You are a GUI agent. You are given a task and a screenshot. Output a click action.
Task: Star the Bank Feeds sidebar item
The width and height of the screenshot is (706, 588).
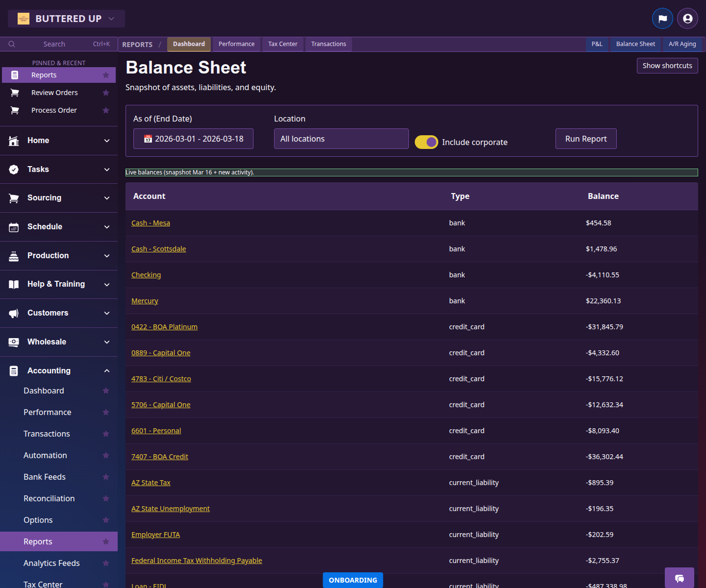pos(106,477)
